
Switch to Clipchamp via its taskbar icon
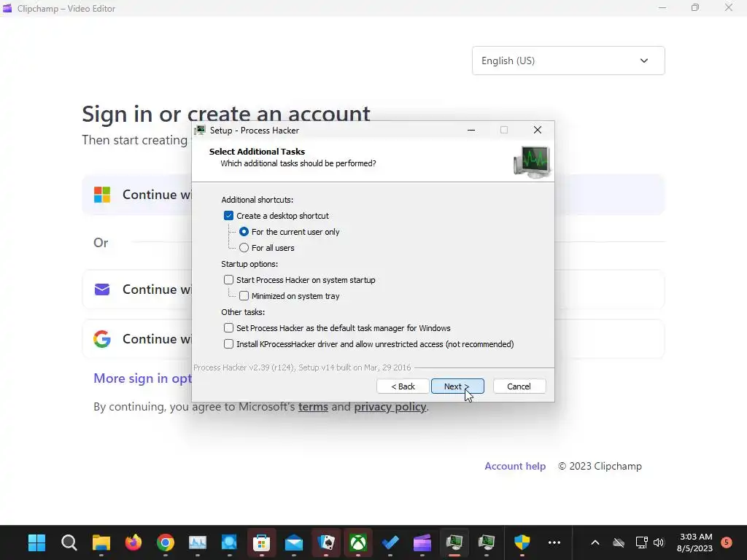tap(422, 542)
